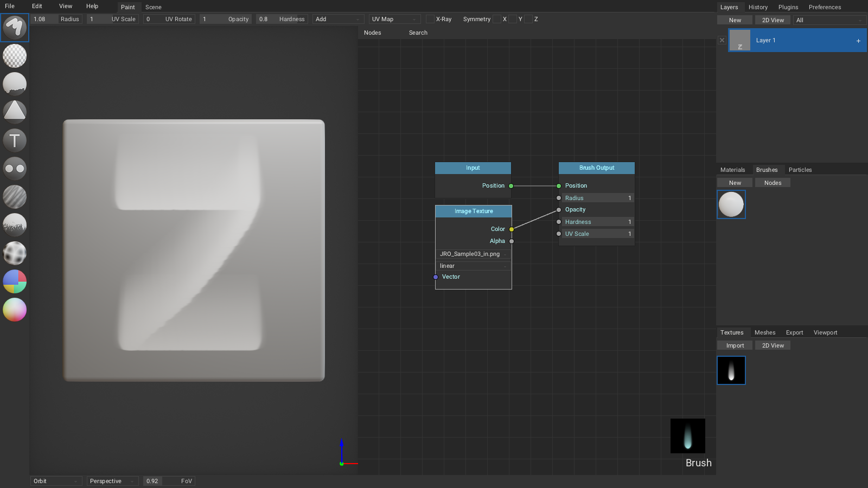
Task: Click the Nodes button in Brushes panel
Action: click(773, 183)
